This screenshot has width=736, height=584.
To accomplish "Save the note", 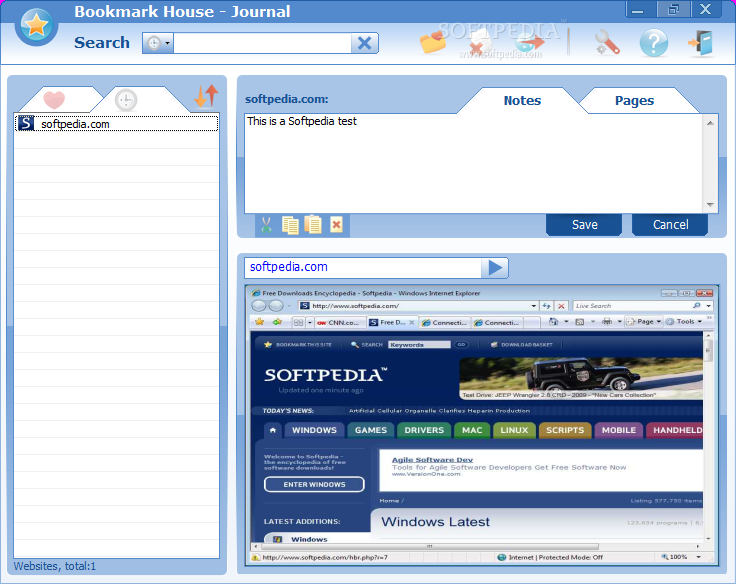I will point(584,225).
